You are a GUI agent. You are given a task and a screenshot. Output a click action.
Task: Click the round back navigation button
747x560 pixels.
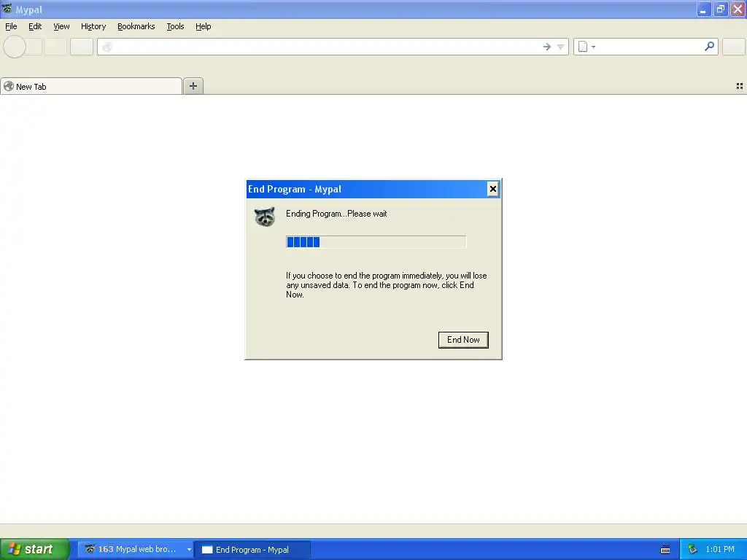click(x=15, y=47)
